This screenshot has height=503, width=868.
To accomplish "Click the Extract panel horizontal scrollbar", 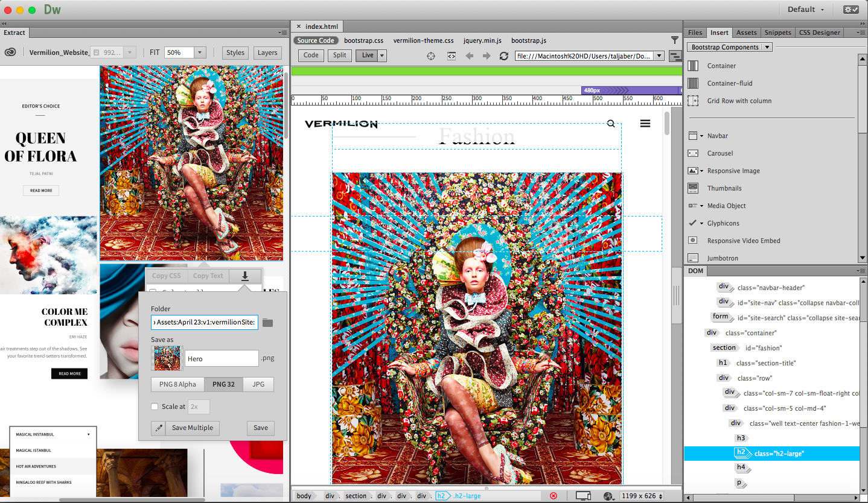I will click(132, 499).
